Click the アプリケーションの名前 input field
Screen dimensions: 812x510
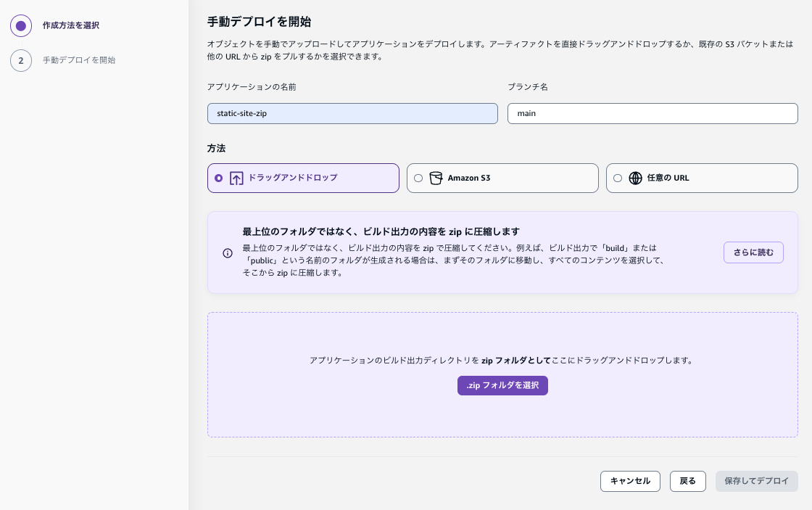(352, 113)
